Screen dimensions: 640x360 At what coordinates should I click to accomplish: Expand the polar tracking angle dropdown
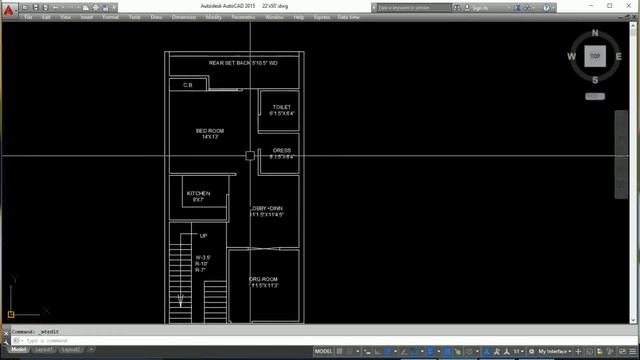(x=396, y=351)
